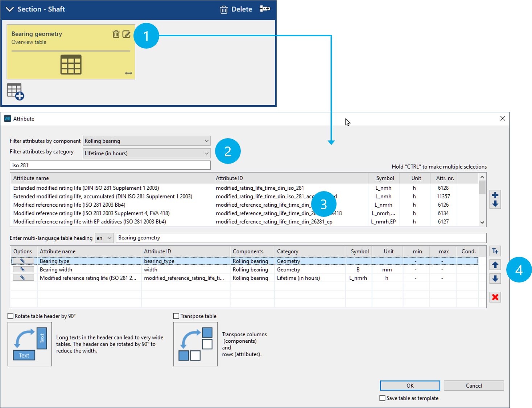Open Filter attributes by component dropdown

pos(147,141)
